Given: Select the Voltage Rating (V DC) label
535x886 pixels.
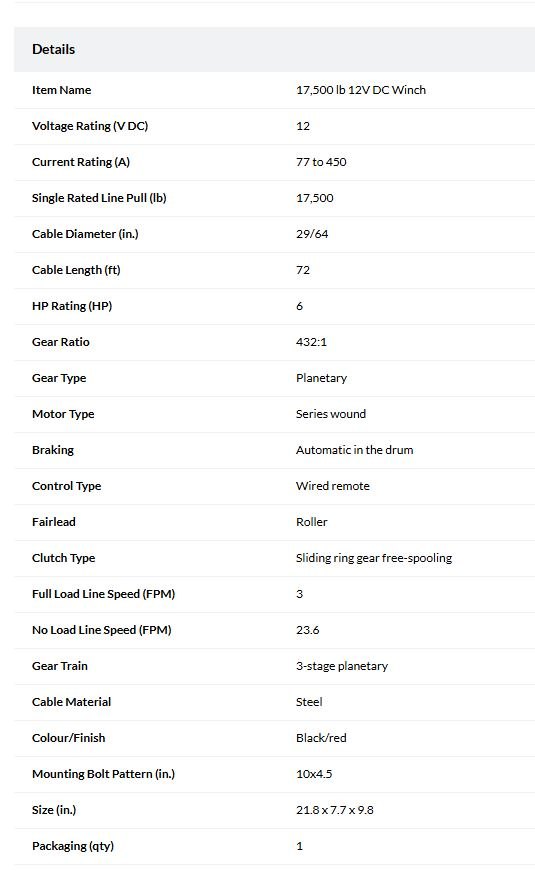Looking at the screenshot, I should pos(90,126).
